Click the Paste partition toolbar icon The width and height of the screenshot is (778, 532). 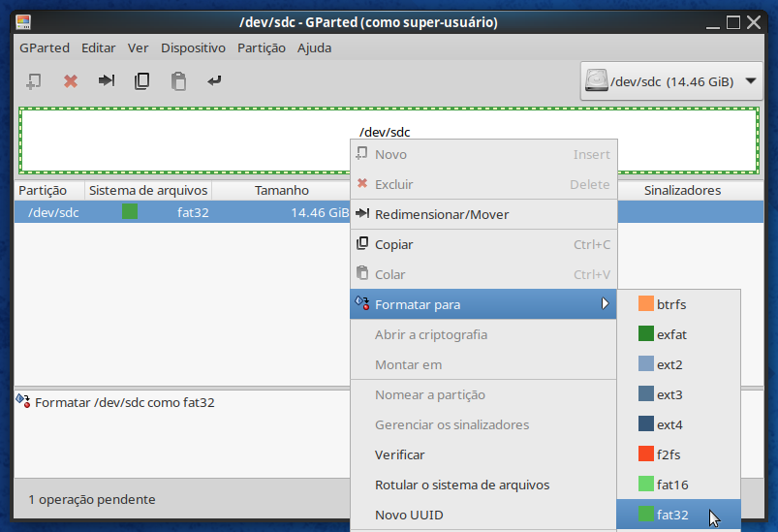click(178, 80)
